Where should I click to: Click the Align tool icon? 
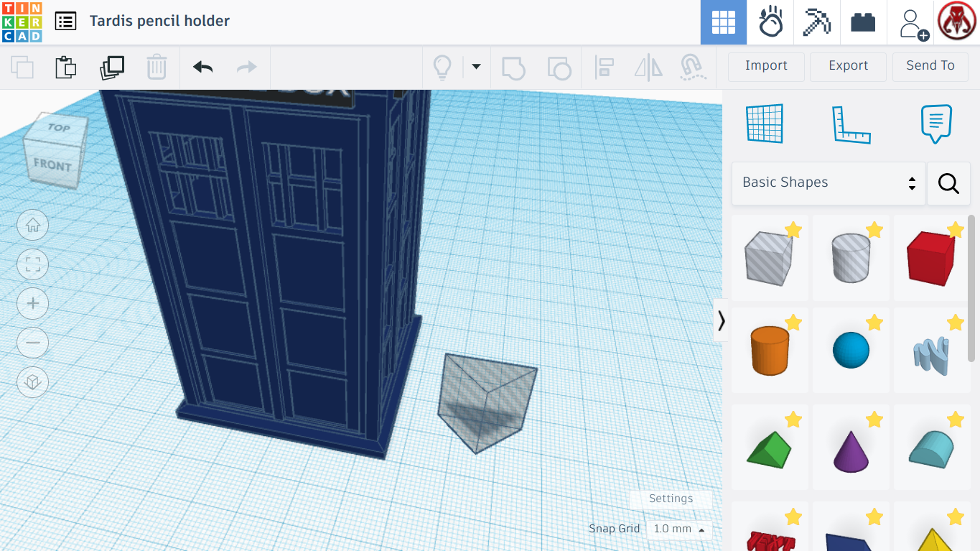(x=605, y=68)
